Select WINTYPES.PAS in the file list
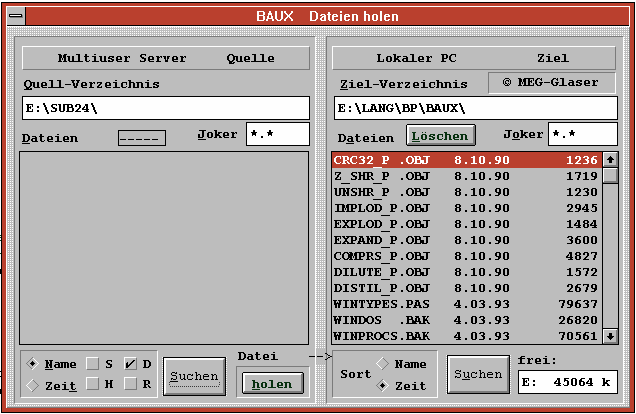The width and height of the screenshot is (636, 414). point(465,304)
